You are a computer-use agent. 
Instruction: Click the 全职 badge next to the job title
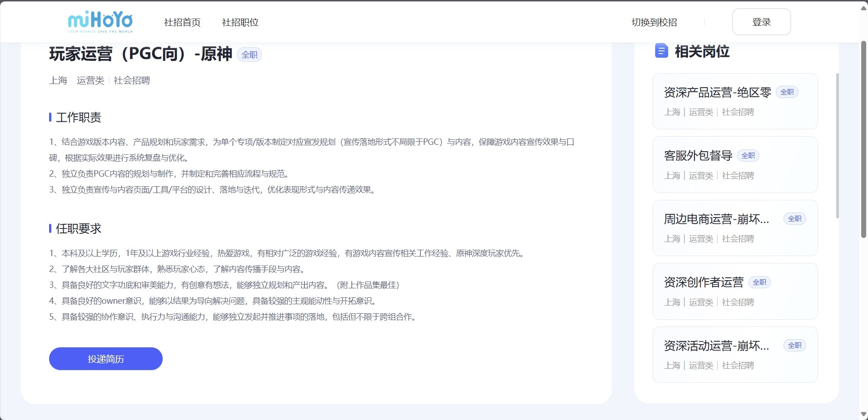click(x=249, y=55)
